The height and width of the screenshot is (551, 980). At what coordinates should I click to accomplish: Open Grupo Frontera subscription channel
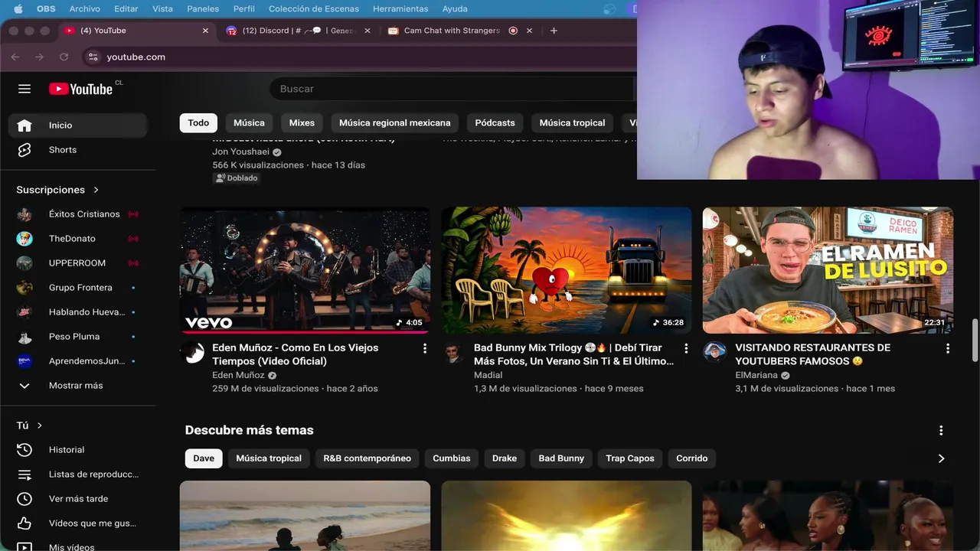click(77, 288)
